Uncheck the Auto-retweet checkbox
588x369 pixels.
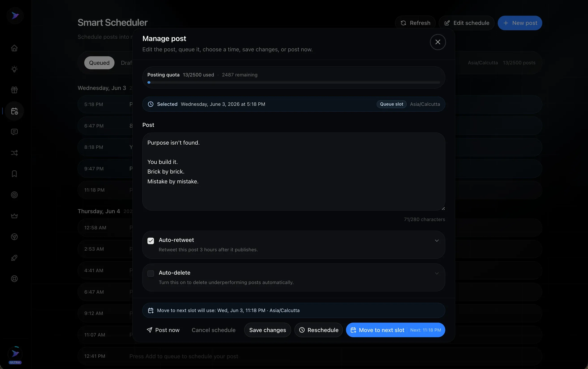(x=151, y=241)
